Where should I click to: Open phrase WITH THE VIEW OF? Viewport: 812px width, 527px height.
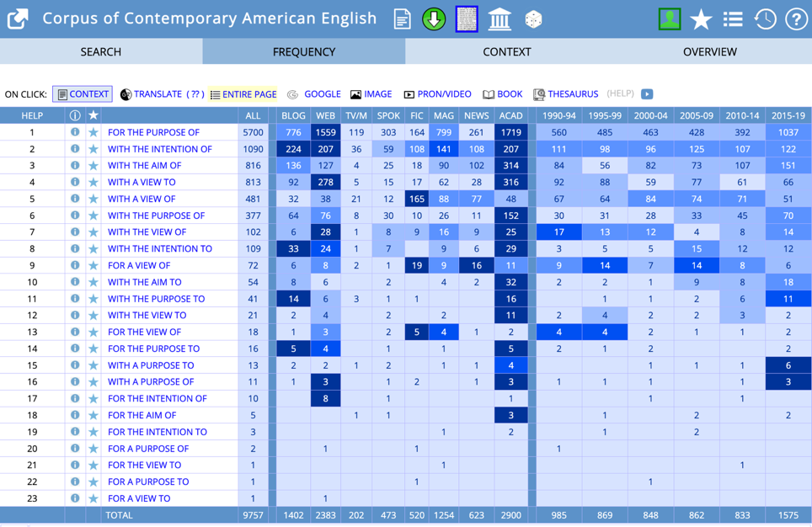pos(147,232)
